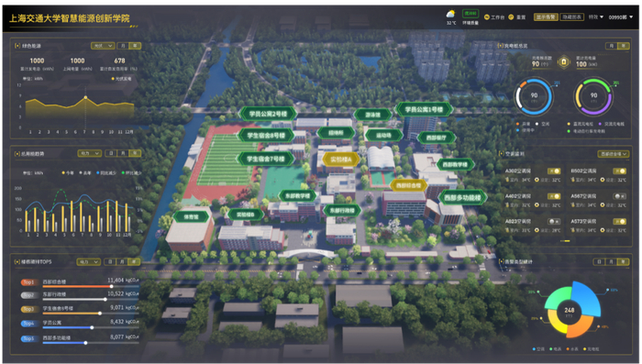642x364 pixels.
Task: Click the 学员公寓1号楼 building label
Action: 424,109
